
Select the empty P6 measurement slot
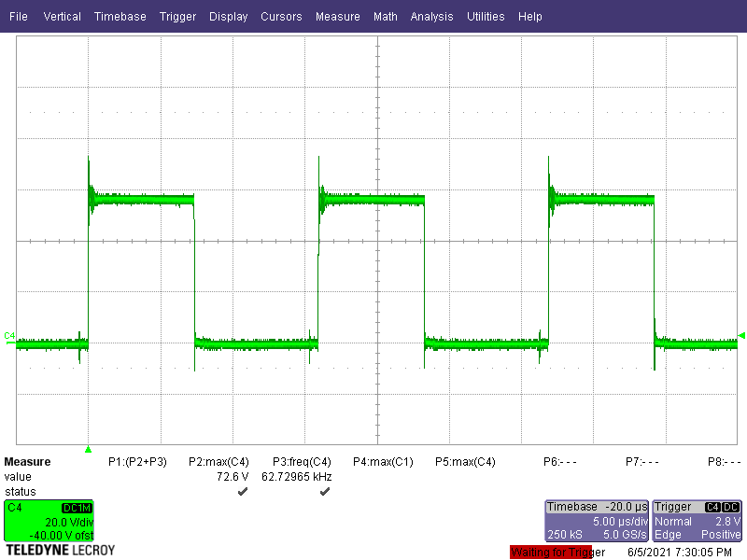coord(560,461)
